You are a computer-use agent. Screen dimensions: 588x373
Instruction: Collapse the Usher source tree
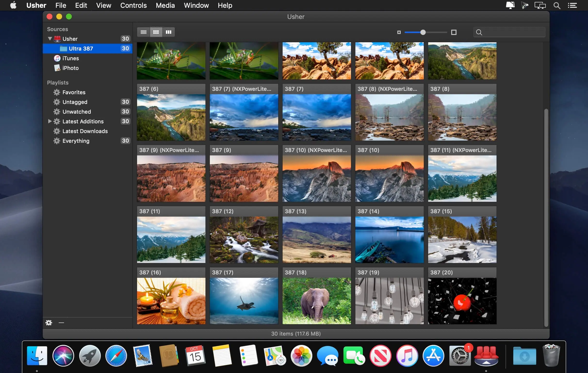pyautogui.click(x=50, y=39)
